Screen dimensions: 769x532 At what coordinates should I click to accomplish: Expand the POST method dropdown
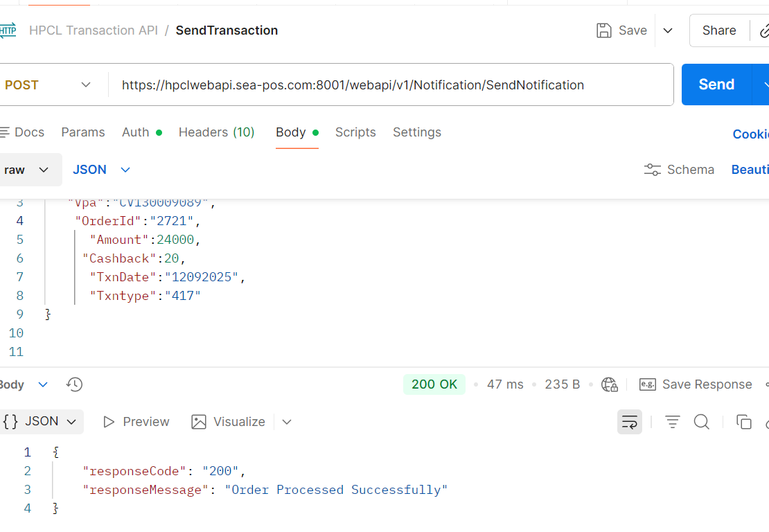[47, 85]
